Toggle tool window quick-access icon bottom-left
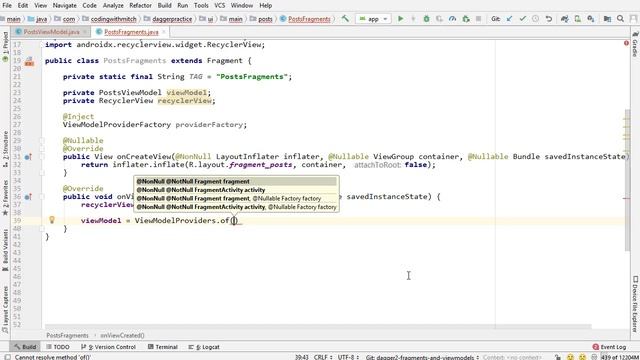640x360 pixels. [7, 357]
